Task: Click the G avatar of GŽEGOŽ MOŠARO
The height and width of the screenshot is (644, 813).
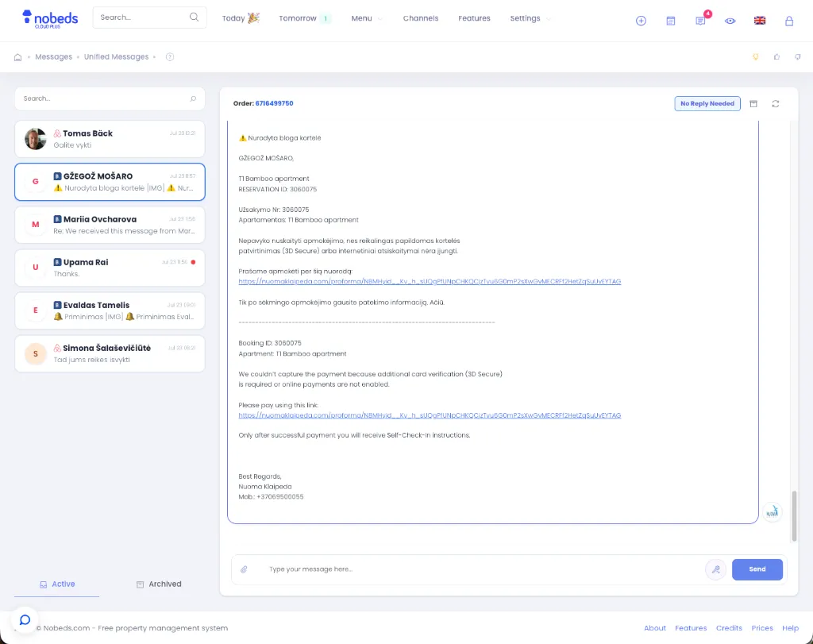Action: [36, 182]
